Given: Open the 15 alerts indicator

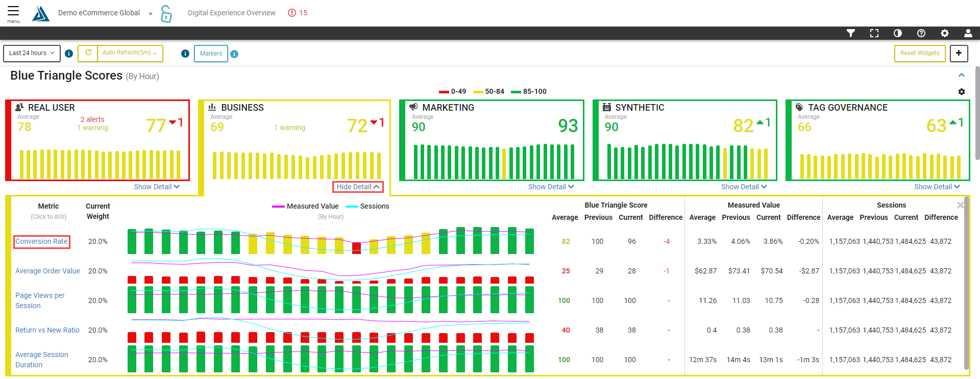Looking at the screenshot, I should tap(298, 13).
